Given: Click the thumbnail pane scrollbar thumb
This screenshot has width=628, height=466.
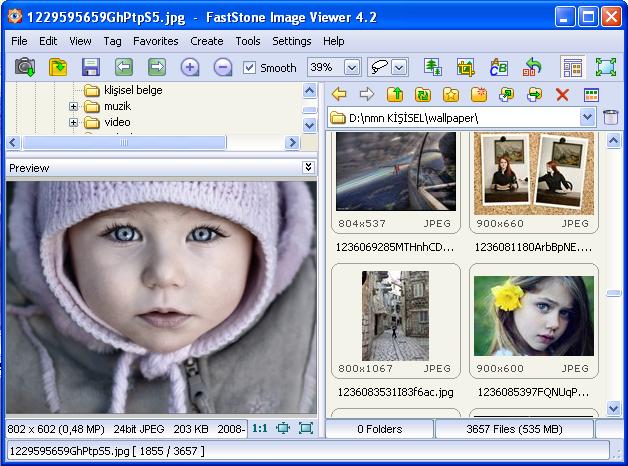Looking at the screenshot, I should (614, 294).
